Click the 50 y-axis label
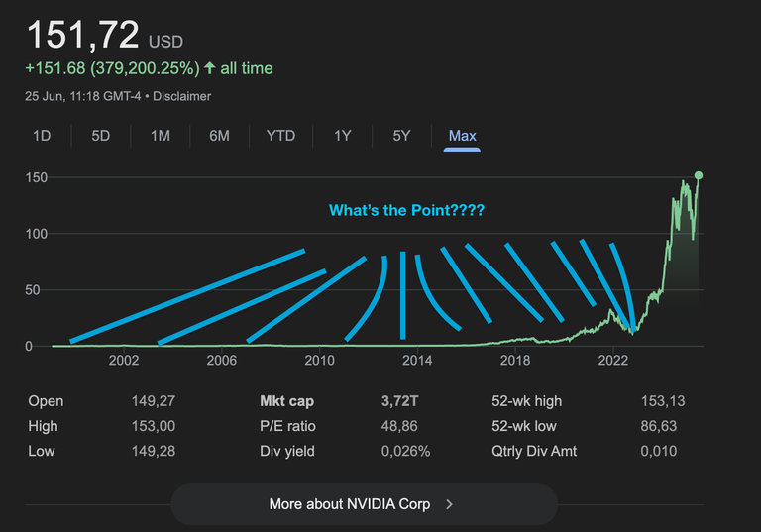The height and width of the screenshot is (532, 761). [x=33, y=290]
